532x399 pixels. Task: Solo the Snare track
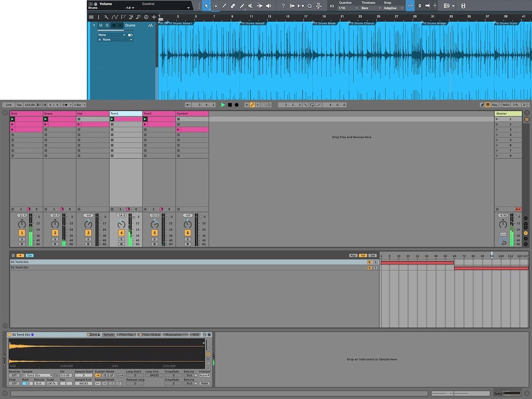[55, 239]
